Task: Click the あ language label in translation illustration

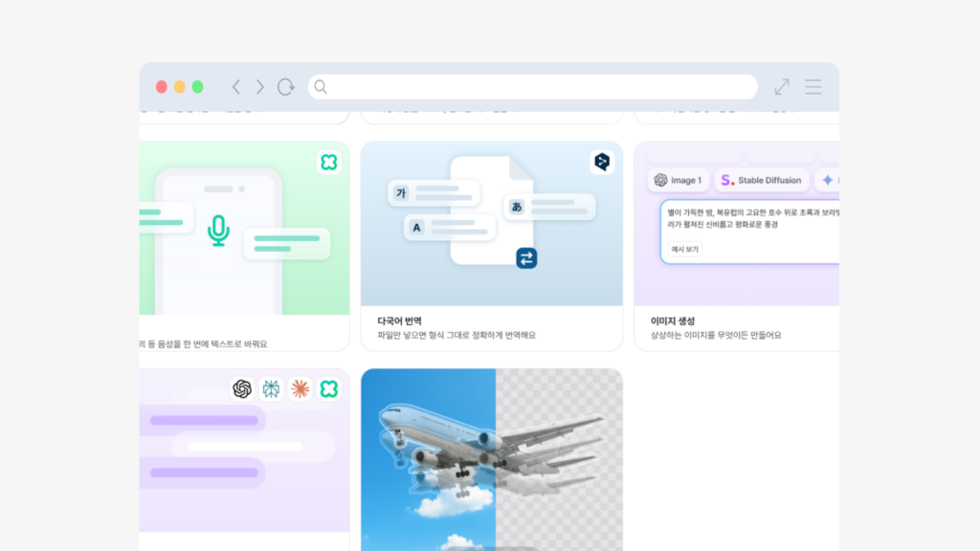Action: [x=516, y=207]
